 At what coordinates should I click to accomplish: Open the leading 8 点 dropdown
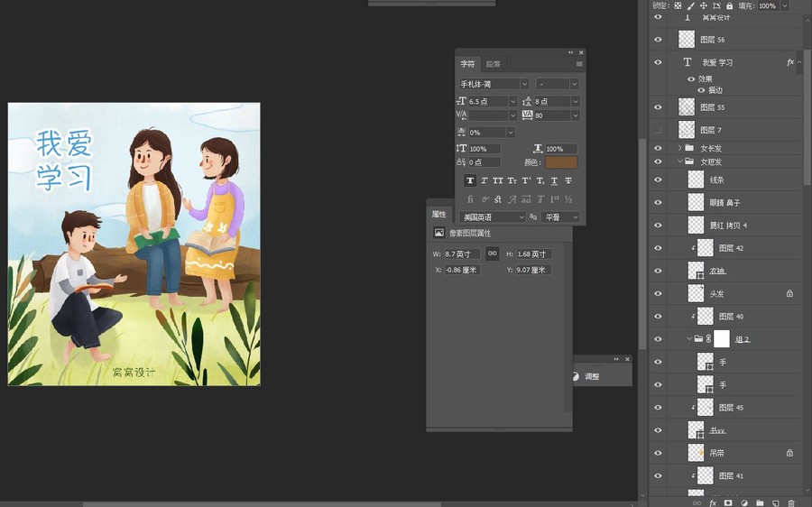click(575, 102)
